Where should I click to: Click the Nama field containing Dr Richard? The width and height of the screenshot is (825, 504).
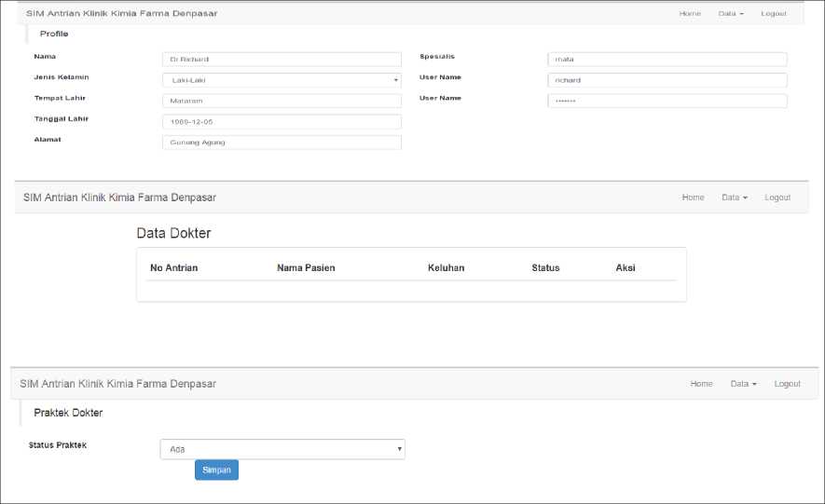[x=281, y=60]
